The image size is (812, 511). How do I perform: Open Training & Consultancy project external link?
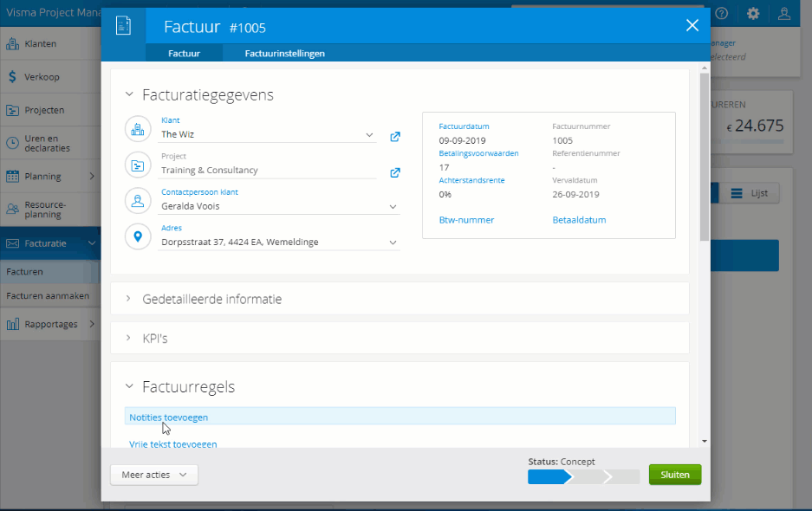click(x=395, y=173)
